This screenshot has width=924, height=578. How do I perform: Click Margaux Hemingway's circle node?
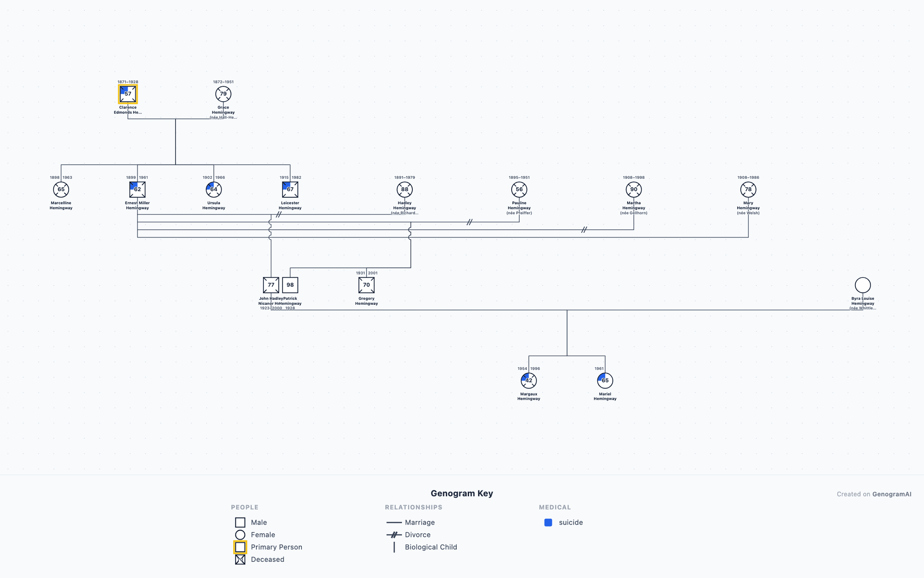pos(529,381)
